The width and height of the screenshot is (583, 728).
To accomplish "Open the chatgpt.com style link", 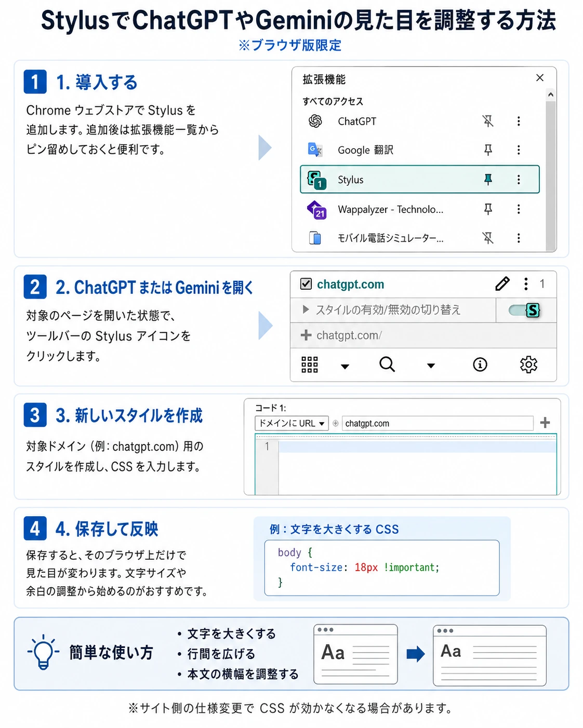I will (x=351, y=285).
